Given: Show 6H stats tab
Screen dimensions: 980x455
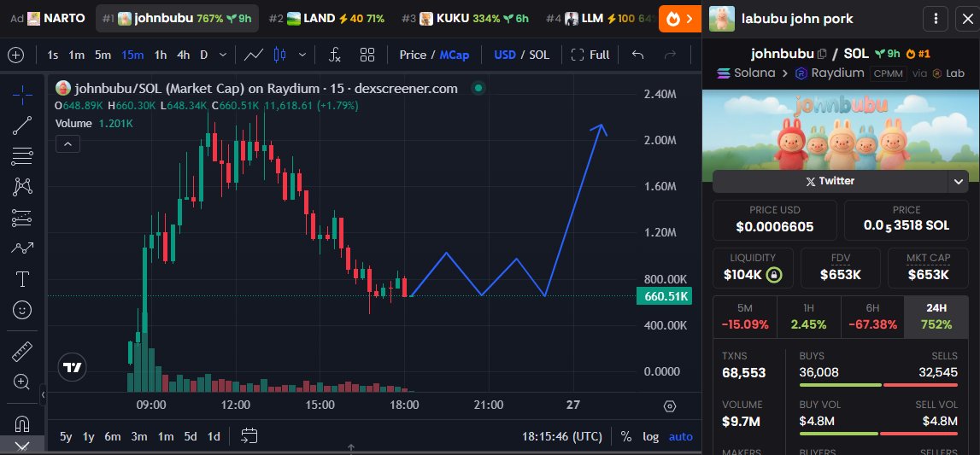Looking at the screenshot, I should (872, 317).
